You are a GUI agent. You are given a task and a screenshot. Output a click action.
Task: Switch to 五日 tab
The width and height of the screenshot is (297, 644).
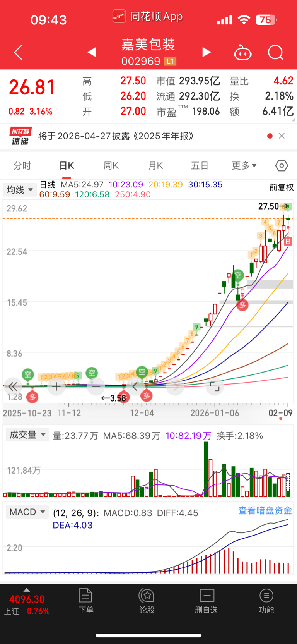(x=200, y=166)
